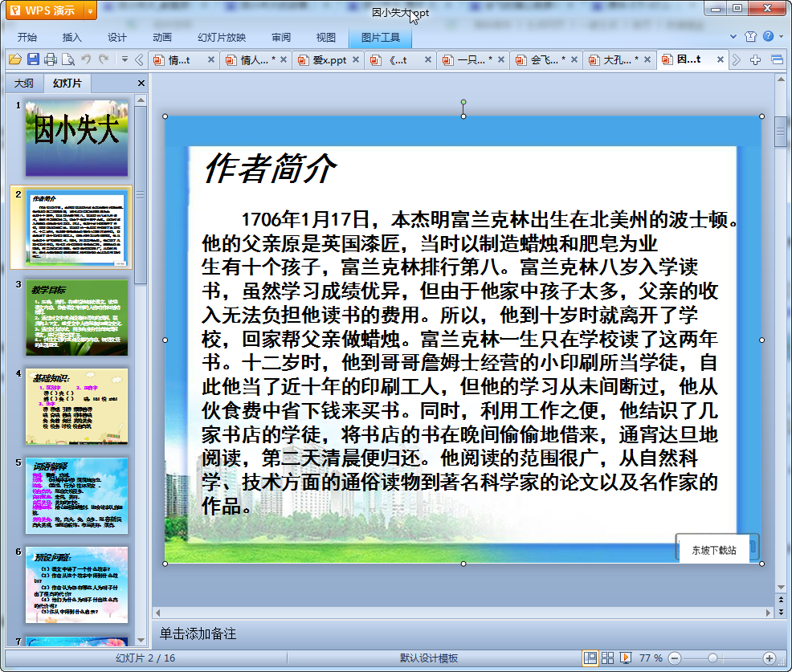Close the active 因...t document tab
The width and height of the screenshot is (792, 672).
click(x=721, y=59)
